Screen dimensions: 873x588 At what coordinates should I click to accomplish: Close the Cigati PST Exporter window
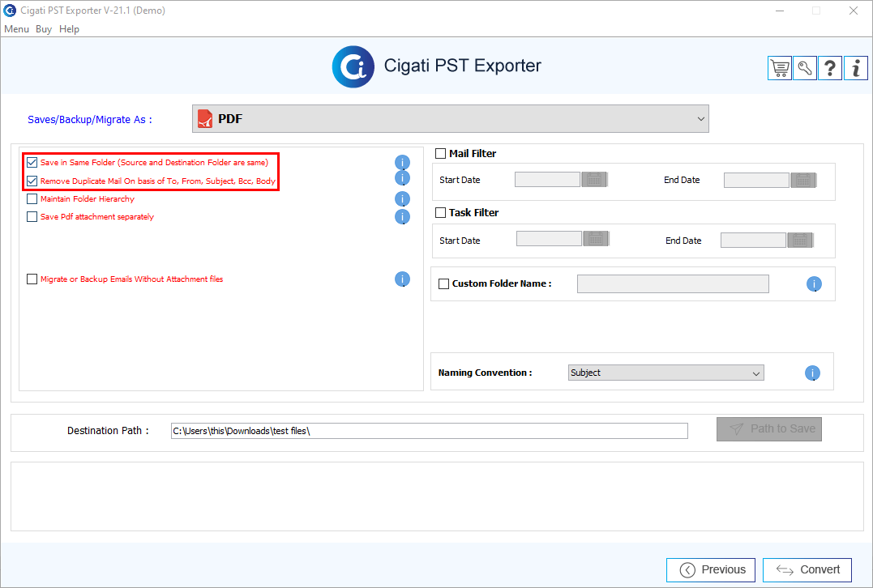tap(853, 11)
